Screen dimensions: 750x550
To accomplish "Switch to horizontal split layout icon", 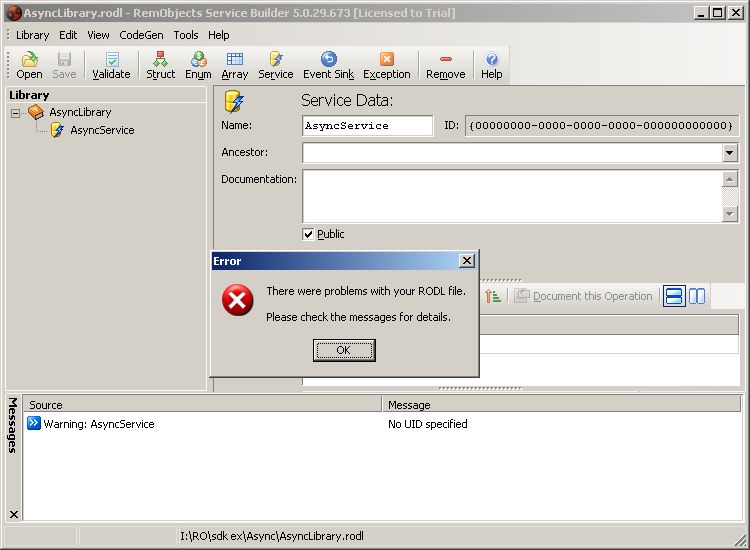I will coord(674,296).
